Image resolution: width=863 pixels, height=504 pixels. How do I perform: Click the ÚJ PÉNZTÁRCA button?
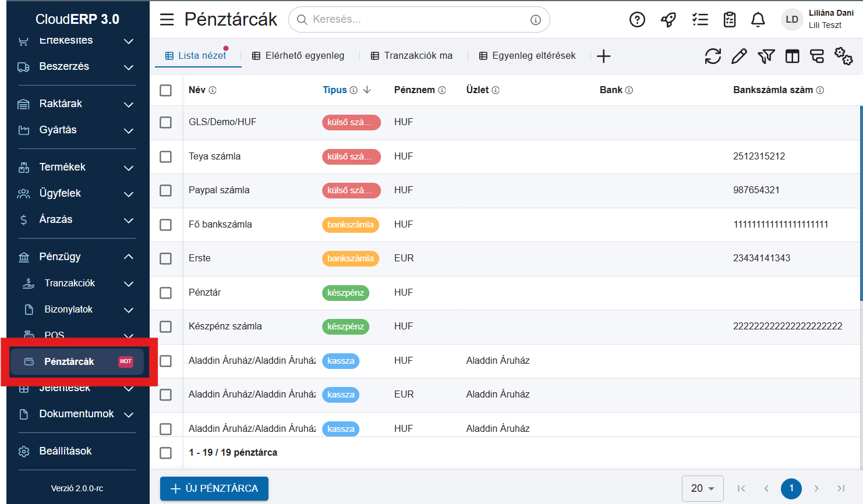click(x=214, y=488)
